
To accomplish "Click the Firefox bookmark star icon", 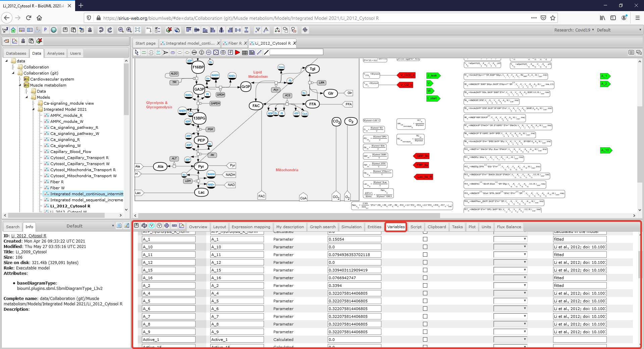I will coord(553,18).
